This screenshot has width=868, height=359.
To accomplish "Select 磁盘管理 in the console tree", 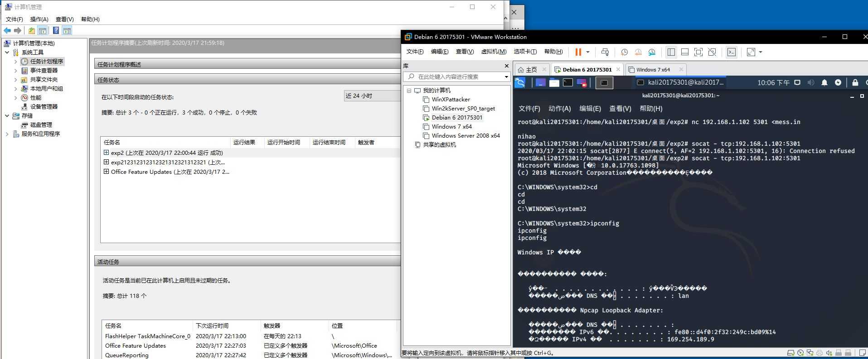I will coord(41,125).
